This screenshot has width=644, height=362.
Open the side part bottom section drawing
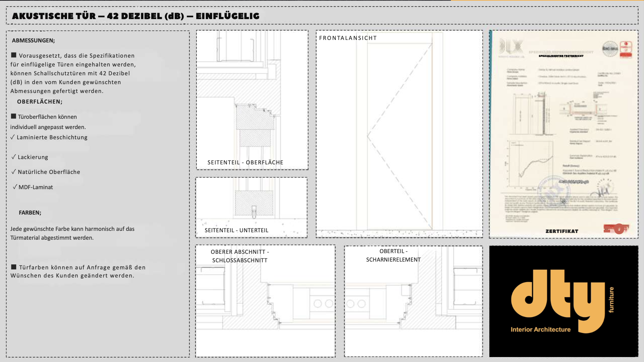[251, 207]
